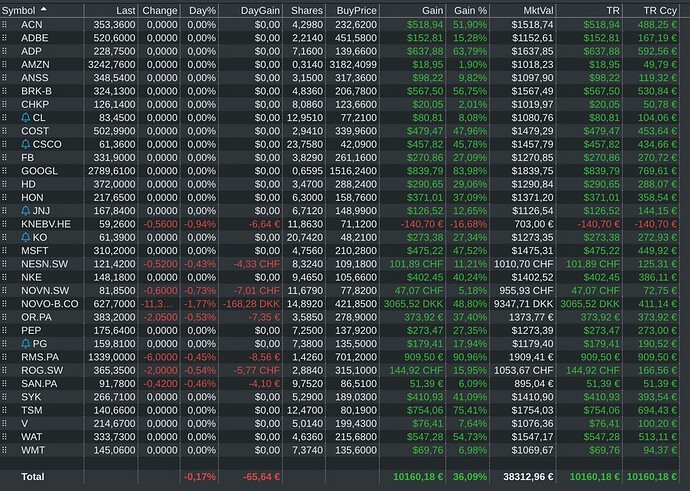Click the drag handle icon of the NKE row
The image size is (690, 491).
point(4,277)
